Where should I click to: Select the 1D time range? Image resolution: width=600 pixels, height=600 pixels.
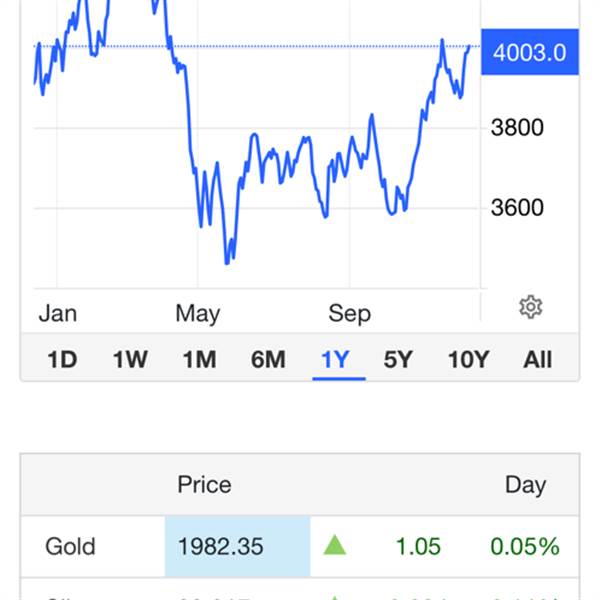(62, 359)
